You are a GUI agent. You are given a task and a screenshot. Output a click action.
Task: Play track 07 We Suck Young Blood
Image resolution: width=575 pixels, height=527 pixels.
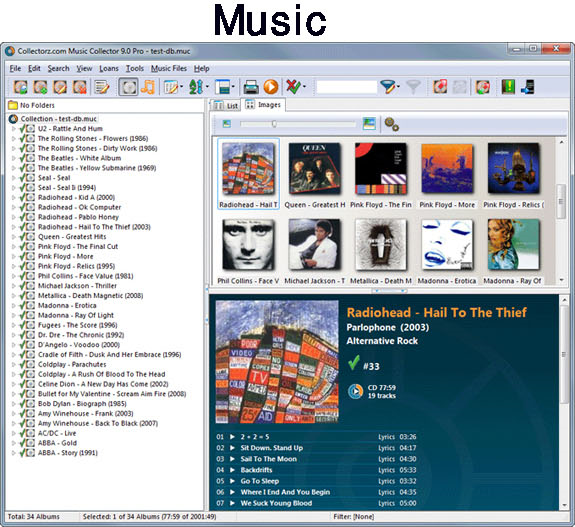point(232,503)
